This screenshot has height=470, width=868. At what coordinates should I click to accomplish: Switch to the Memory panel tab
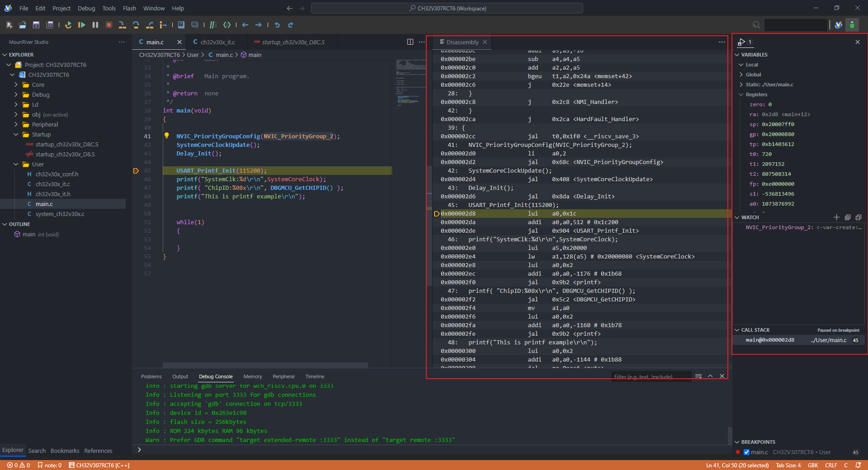(x=252, y=376)
